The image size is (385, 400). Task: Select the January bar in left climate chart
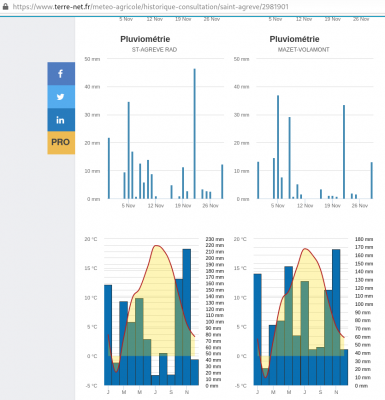click(108, 335)
